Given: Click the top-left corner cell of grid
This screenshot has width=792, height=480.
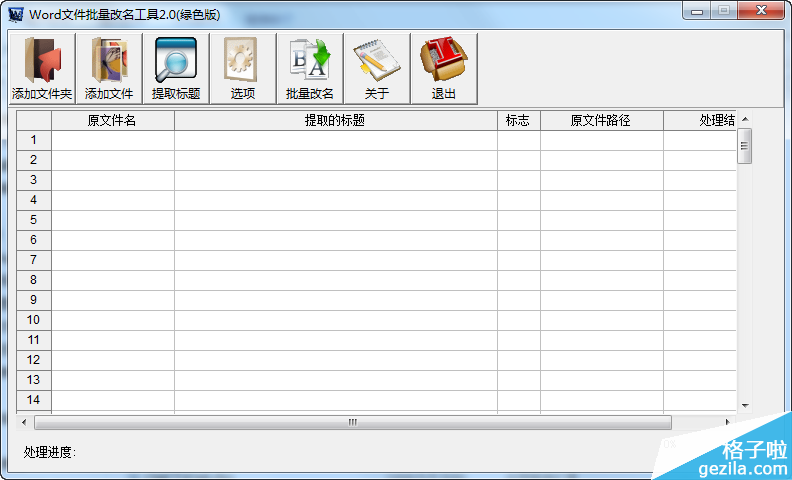Looking at the screenshot, I should click(x=34, y=120).
